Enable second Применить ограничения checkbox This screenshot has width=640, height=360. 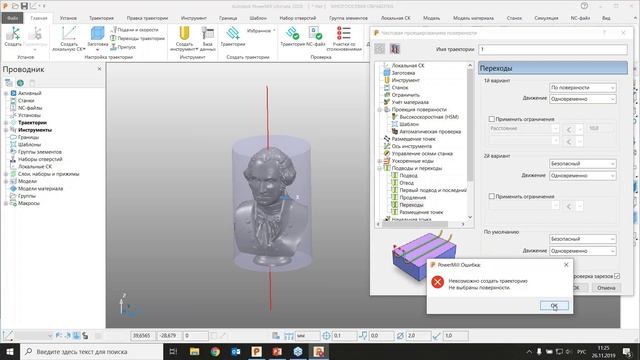(x=491, y=196)
